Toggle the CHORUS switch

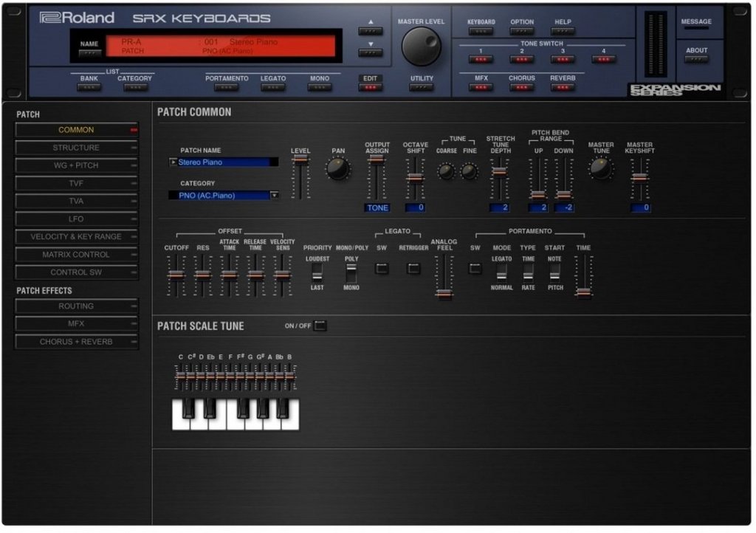[x=522, y=87]
